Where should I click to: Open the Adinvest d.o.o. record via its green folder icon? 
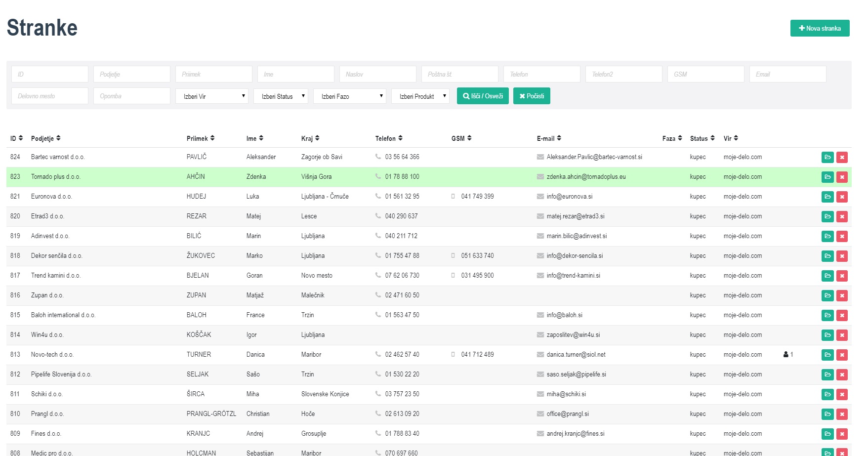pos(827,236)
